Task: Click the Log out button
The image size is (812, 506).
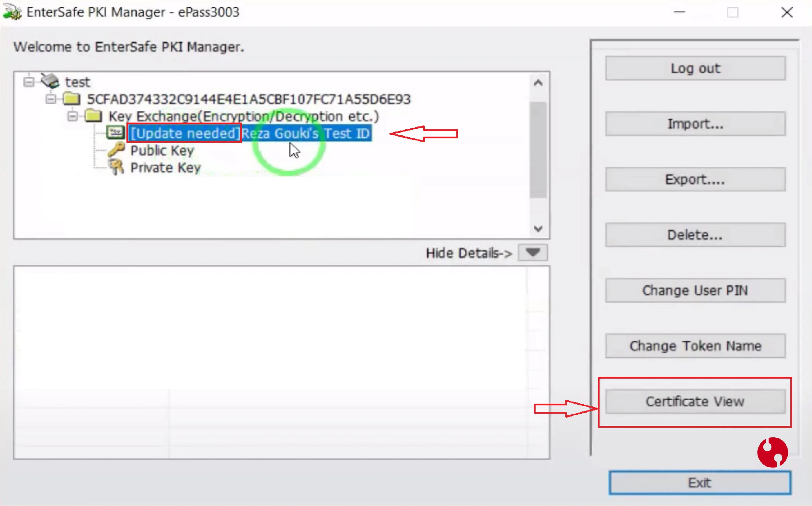Action: [695, 68]
